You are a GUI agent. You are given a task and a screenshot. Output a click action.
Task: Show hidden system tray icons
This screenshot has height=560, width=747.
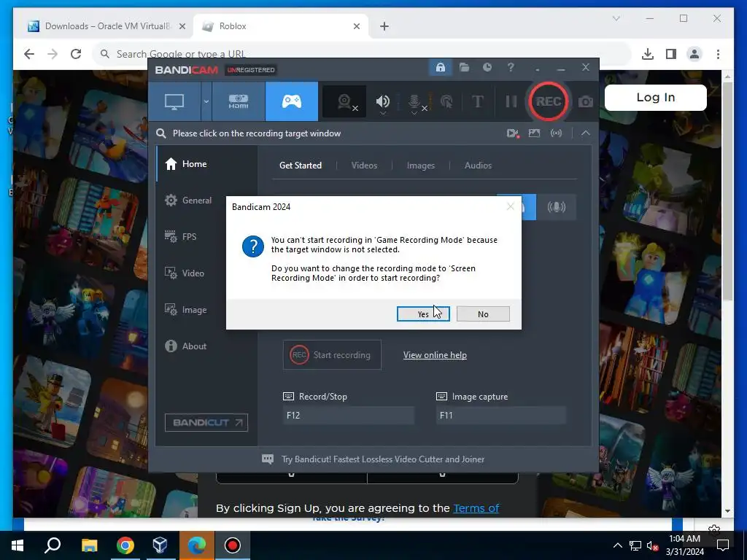(617, 545)
